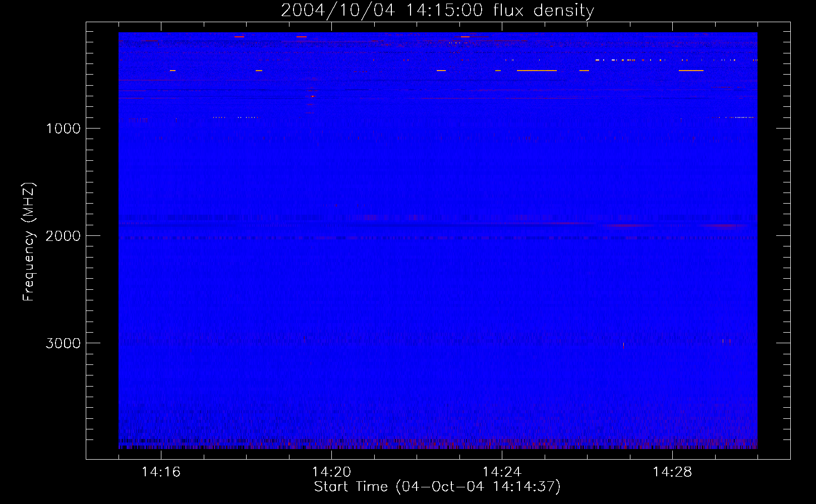Click the reddish noisy band at spectrogram bottom
Screen dimensions: 816x504
tap(437, 445)
